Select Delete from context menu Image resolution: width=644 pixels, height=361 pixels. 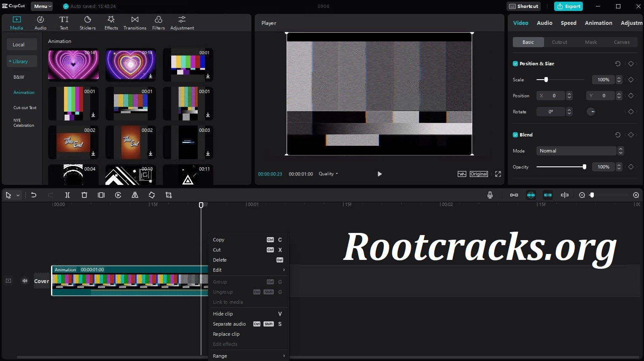click(248, 260)
